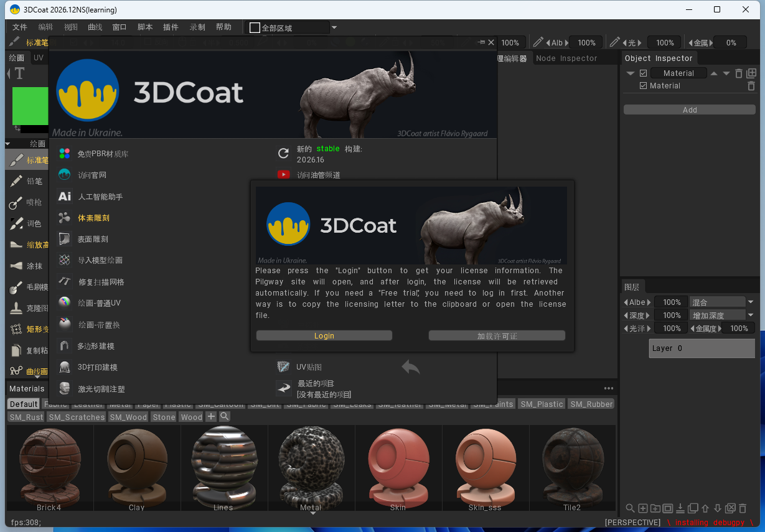Open the File (文件) menu
Viewport: 765px width, 532px height.
20,27
